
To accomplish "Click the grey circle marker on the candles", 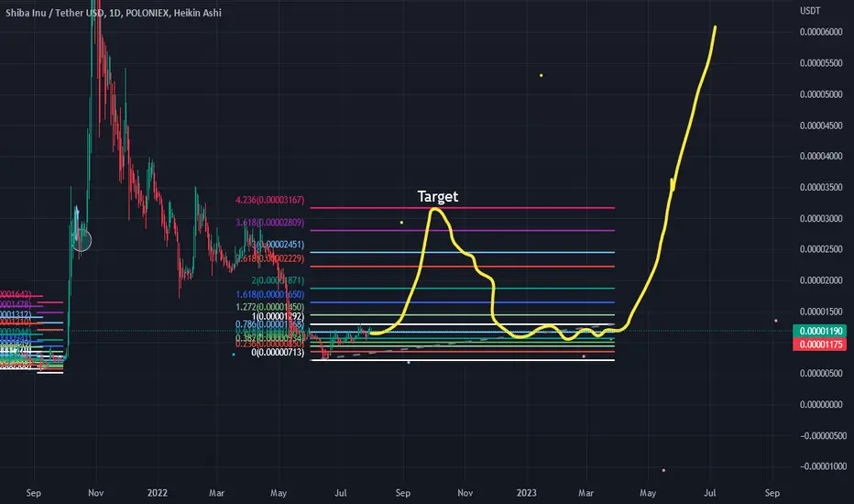I will (x=82, y=240).
